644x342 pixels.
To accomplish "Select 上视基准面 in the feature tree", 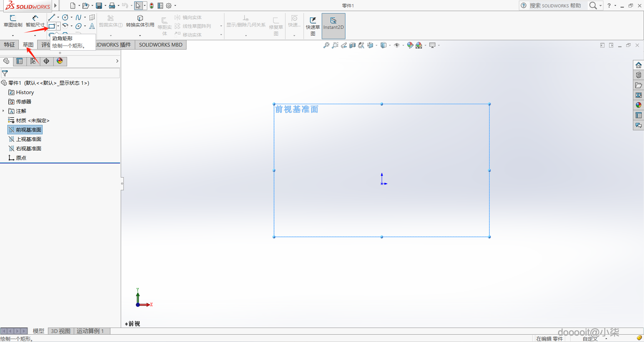I will pos(25,139).
